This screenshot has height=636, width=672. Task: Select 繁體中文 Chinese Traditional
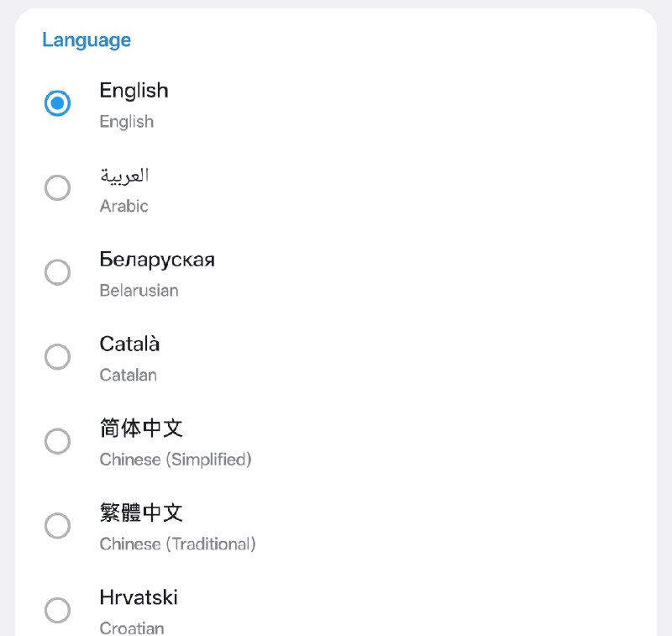pyautogui.click(x=57, y=525)
